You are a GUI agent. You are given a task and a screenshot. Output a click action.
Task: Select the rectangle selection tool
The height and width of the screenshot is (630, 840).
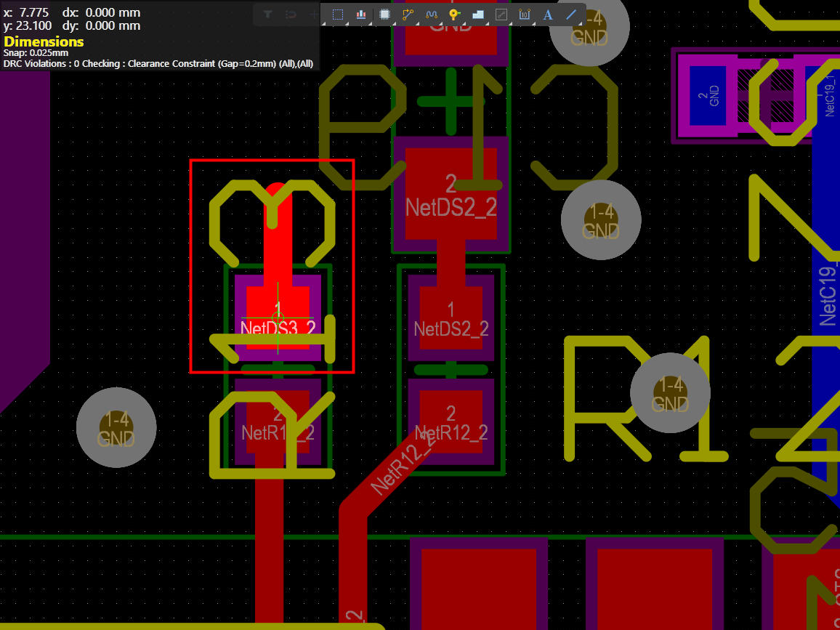[x=338, y=15]
